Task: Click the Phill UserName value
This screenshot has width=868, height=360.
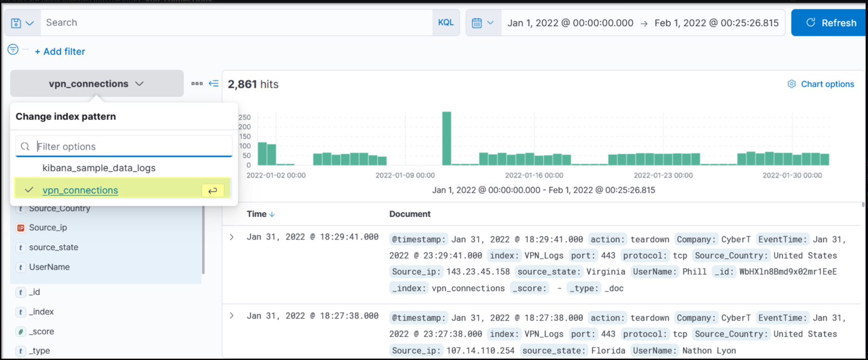Action: [x=694, y=272]
